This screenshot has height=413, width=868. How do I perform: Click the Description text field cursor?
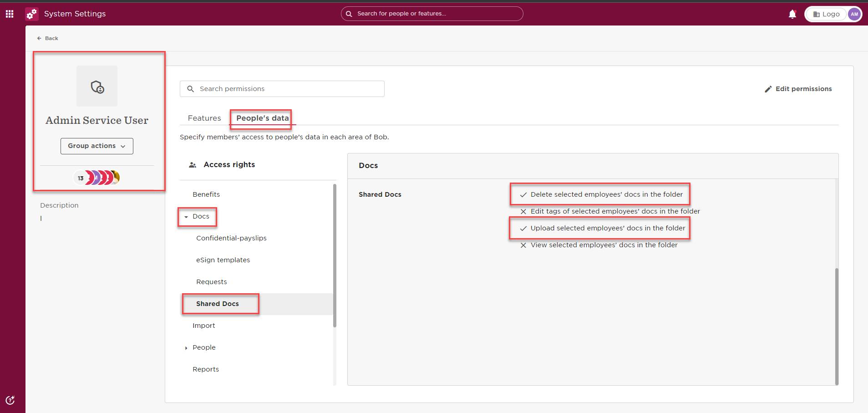[x=41, y=219]
